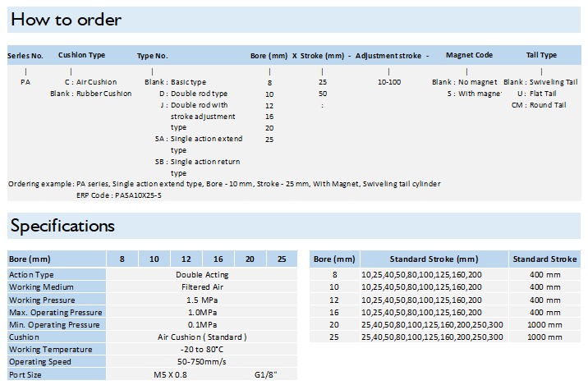Click the ERP Code PASA10X25-S text
Screen dimensions: 588x385
119,195
